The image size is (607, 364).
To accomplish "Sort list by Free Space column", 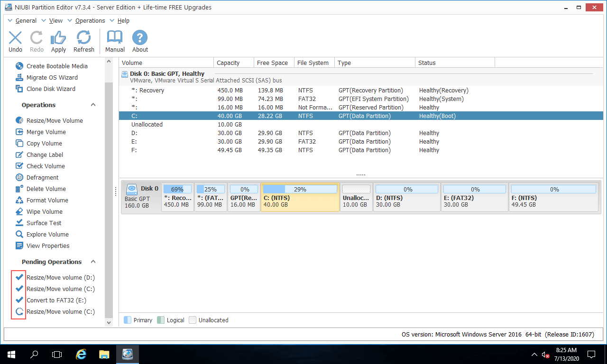I will (x=272, y=63).
